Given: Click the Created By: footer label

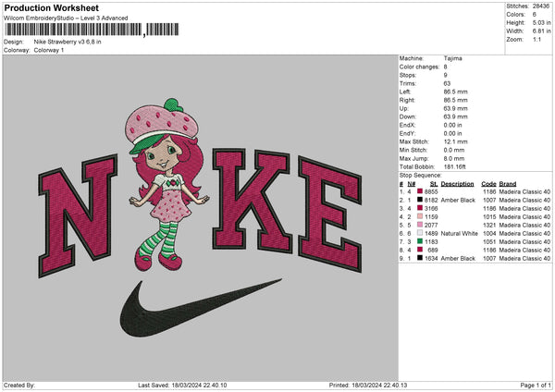Looking at the screenshot, I should pyautogui.click(x=19, y=385).
